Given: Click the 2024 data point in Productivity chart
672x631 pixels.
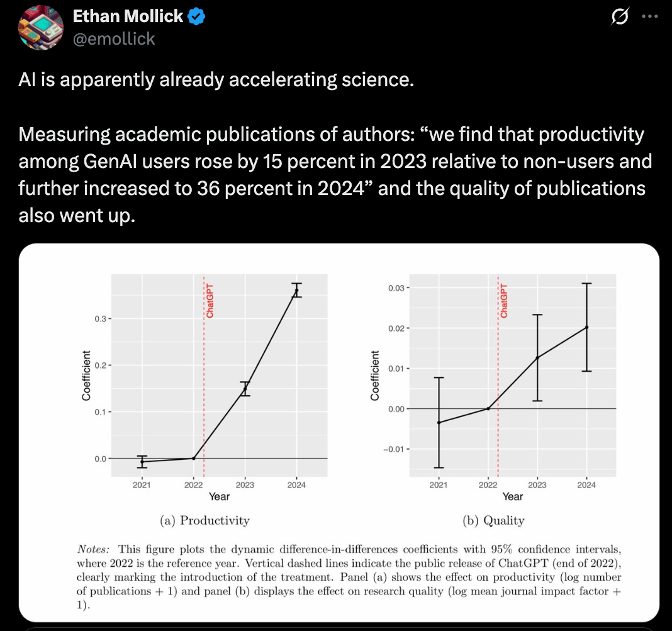Looking at the screenshot, I should tap(296, 290).
